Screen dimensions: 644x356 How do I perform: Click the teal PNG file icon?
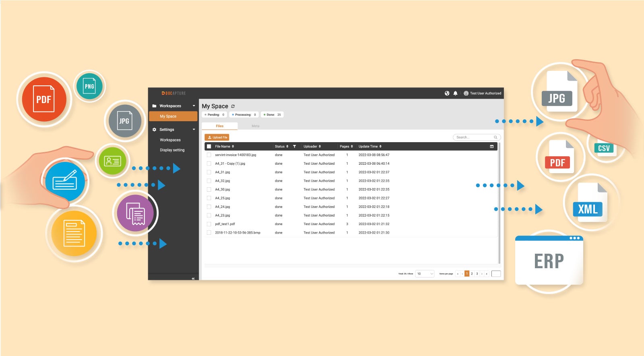[x=89, y=86]
